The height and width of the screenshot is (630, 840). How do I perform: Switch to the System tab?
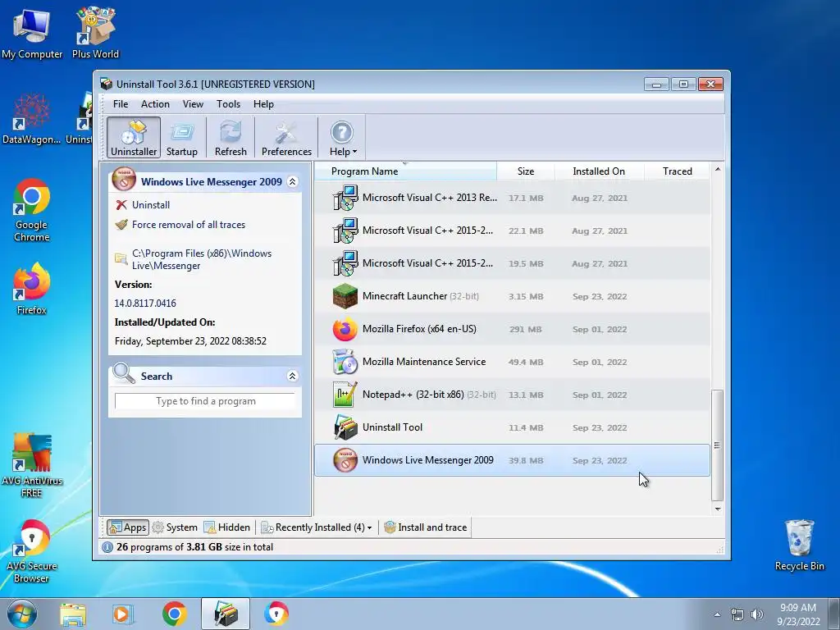(175, 527)
